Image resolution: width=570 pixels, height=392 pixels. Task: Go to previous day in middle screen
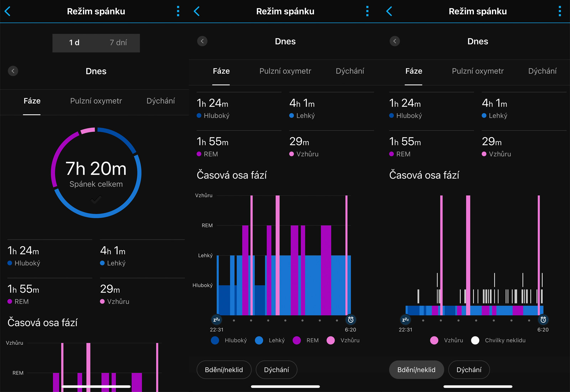pyautogui.click(x=202, y=41)
